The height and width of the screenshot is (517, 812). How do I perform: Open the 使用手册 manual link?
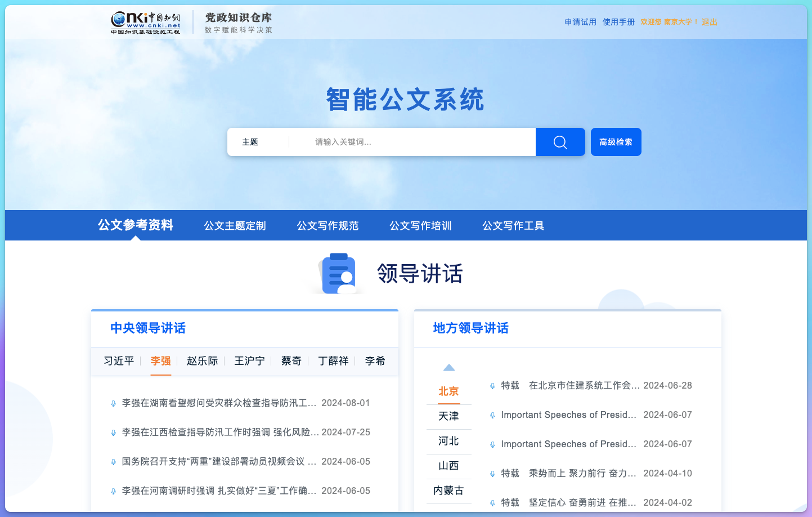618,22
